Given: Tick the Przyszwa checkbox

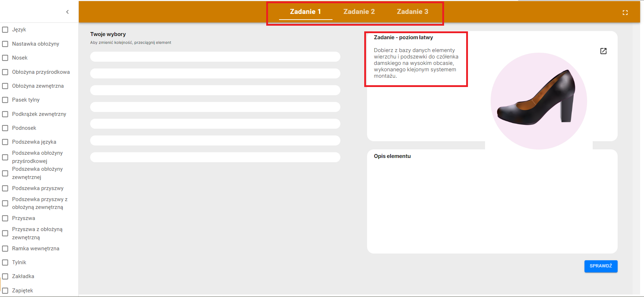Looking at the screenshot, I should pyautogui.click(x=5, y=218).
